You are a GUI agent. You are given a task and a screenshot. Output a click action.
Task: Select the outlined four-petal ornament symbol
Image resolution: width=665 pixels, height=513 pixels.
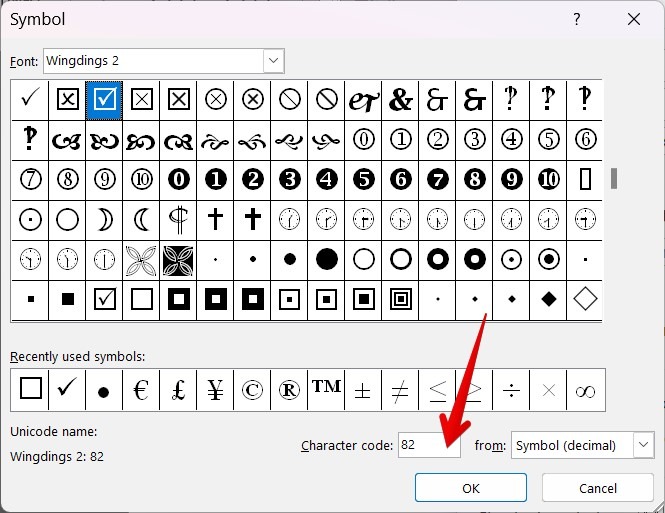click(x=141, y=259)
